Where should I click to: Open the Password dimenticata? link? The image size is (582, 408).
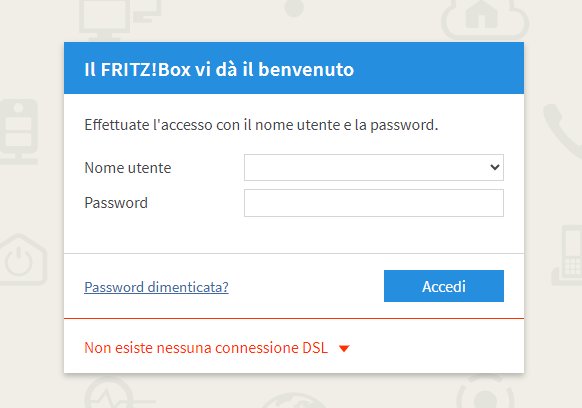(156, 287)
